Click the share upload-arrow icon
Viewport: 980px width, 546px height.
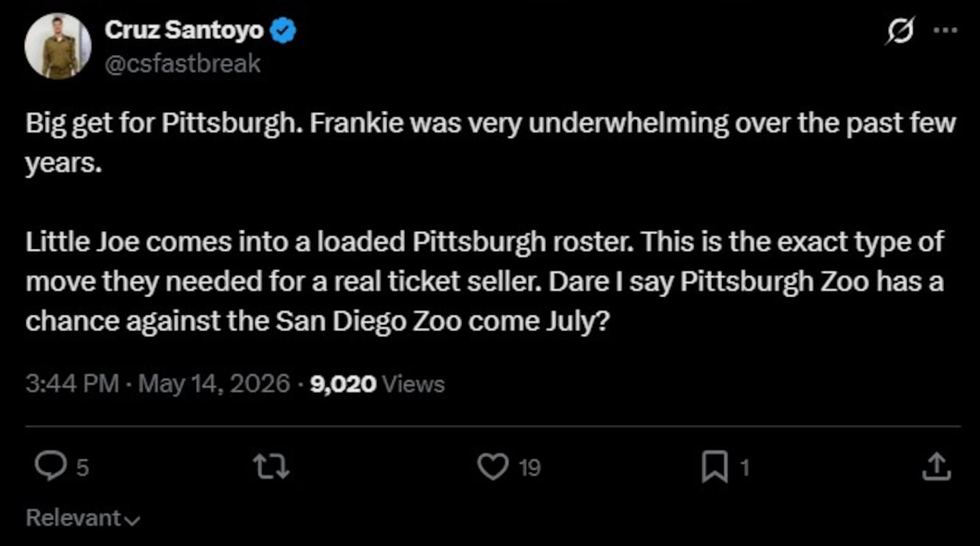pos(938,467)
